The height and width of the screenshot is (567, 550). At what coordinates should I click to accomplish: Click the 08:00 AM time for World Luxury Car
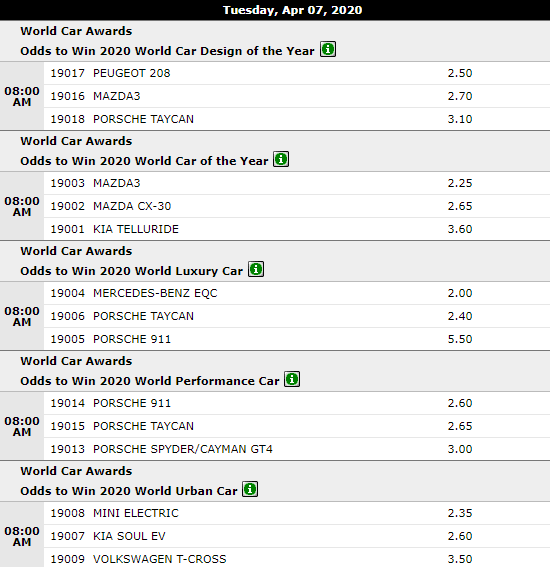tap(22, 316)
